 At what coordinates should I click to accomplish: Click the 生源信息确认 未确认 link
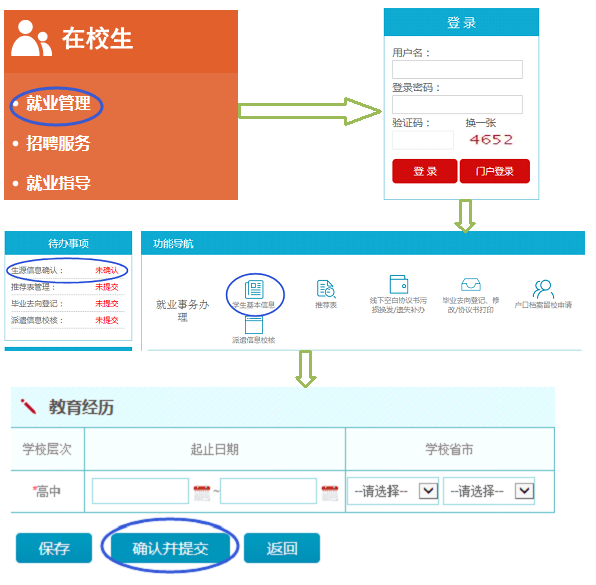[106, 270]
